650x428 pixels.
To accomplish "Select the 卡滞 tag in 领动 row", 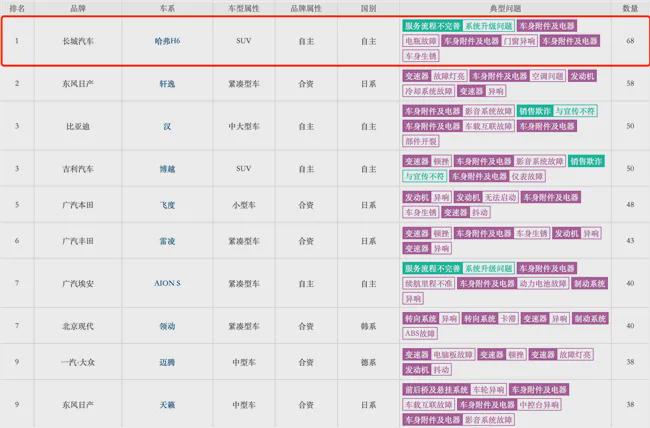I will point(508,319).
